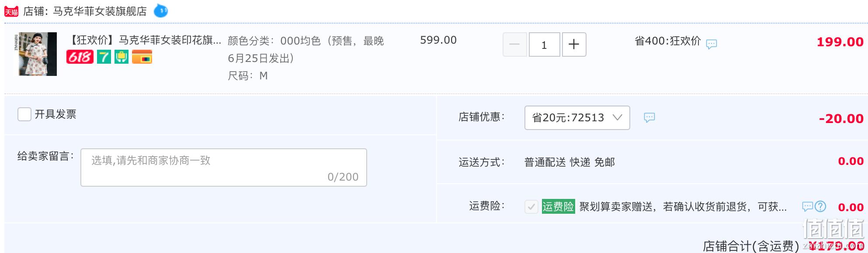
Task: Open Wangwang chat with the seller
Action: (161, 10)
